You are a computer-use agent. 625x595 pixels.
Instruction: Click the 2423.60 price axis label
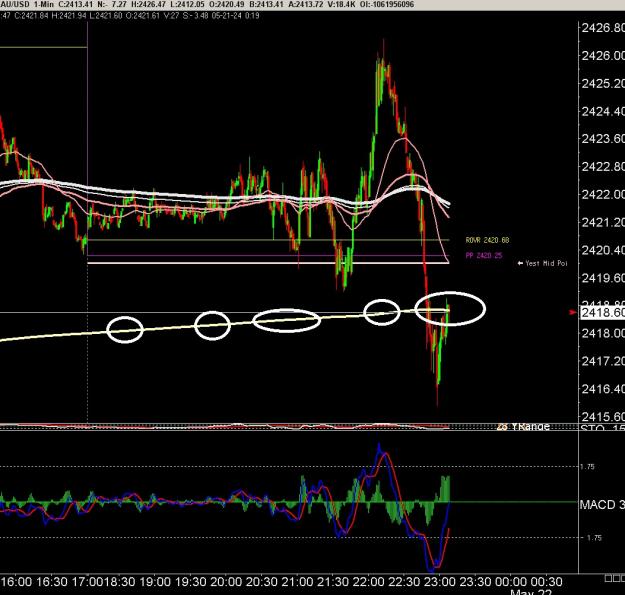[x=603, y=139]
